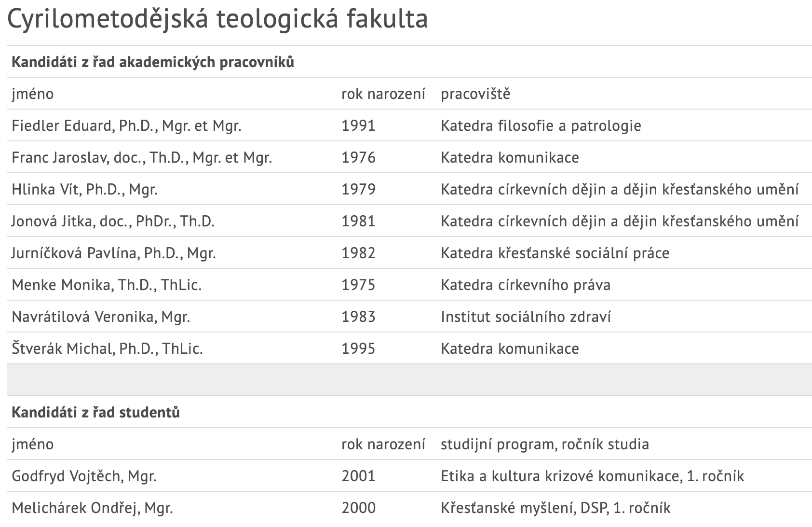Click Štverák Michal candidate name
This screenshot has height=527, width=812.
[x=107, y=349]
